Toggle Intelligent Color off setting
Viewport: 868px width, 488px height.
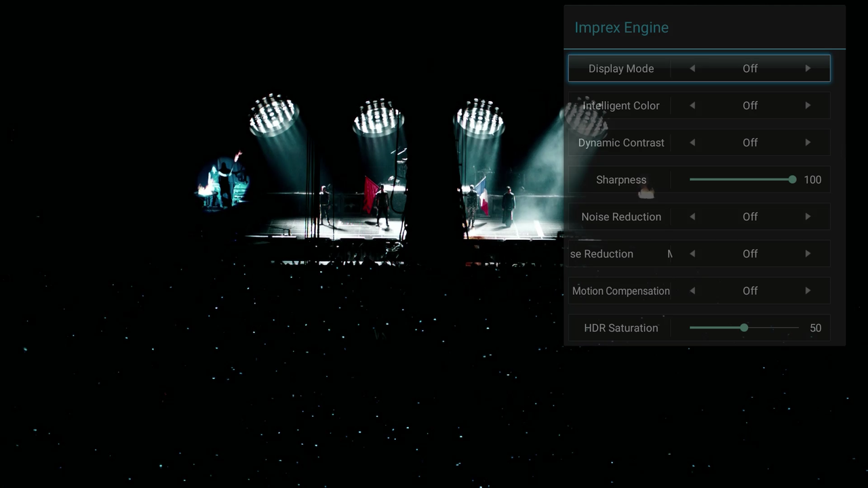click(x=750, y=105)
